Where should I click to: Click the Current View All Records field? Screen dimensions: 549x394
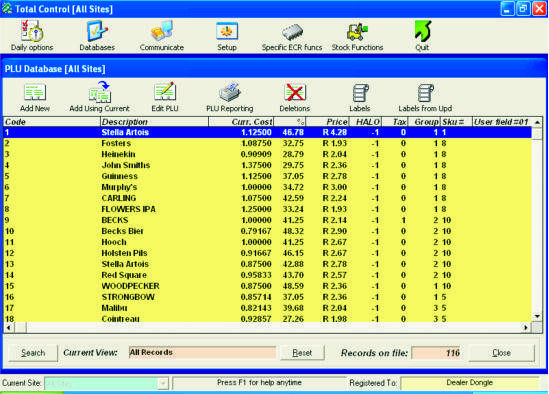(x=202, y=352)
